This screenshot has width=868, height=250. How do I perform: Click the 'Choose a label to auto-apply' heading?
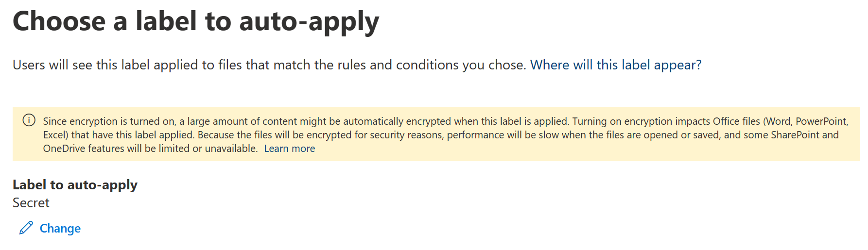(x=196, y=22)
